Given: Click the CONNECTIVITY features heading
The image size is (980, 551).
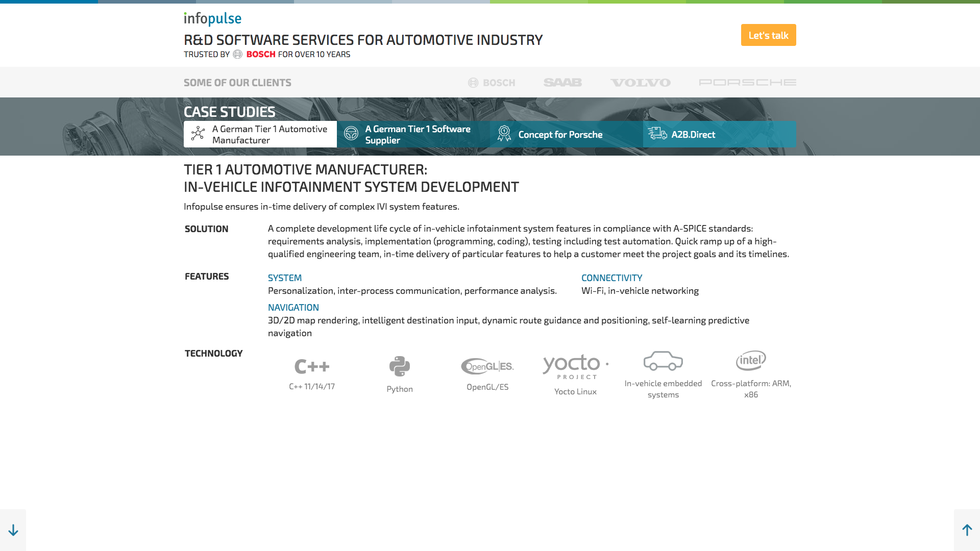Looking at the screenshot, I should tap(611, 278).
